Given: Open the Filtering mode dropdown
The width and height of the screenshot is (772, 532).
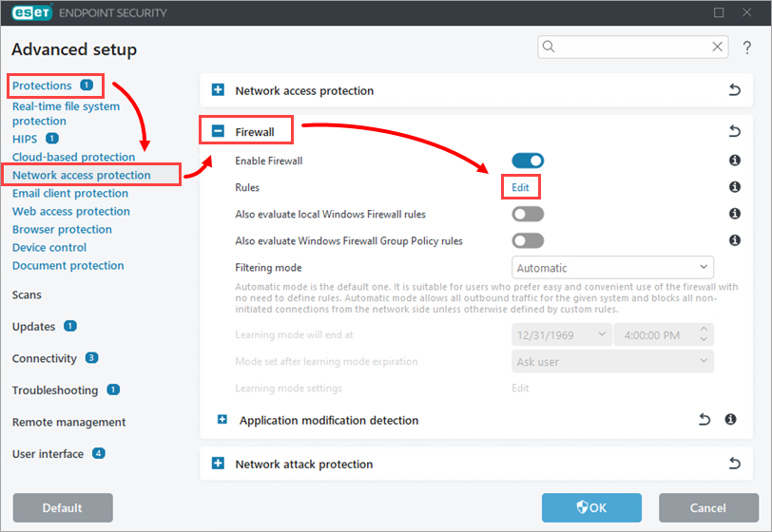Looking at the screenshot, I should click(613, 268).
